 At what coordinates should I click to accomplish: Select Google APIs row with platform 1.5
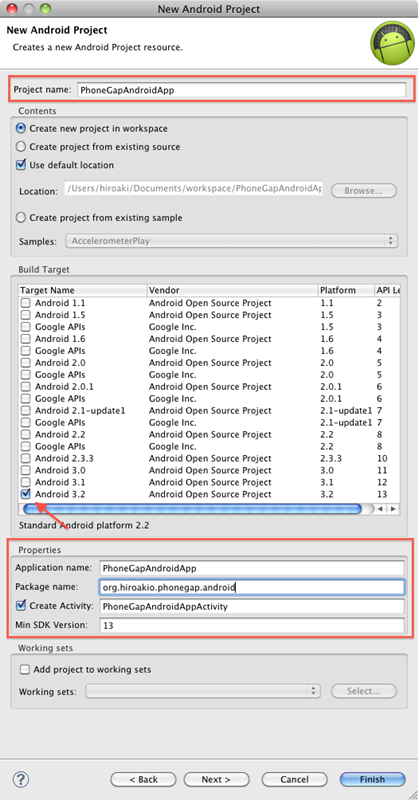[209, 327]
